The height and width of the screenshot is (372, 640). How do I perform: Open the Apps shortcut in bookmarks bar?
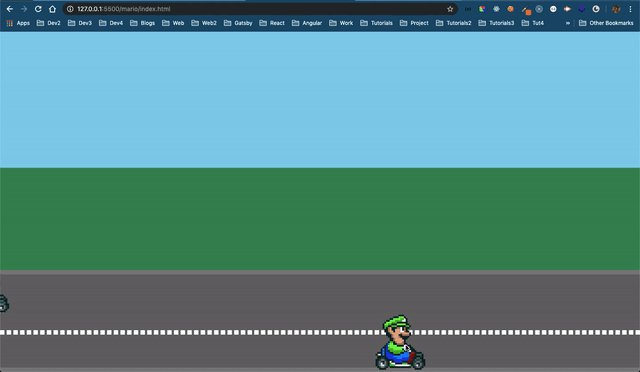pyautogui.click(x=18, y=23)
